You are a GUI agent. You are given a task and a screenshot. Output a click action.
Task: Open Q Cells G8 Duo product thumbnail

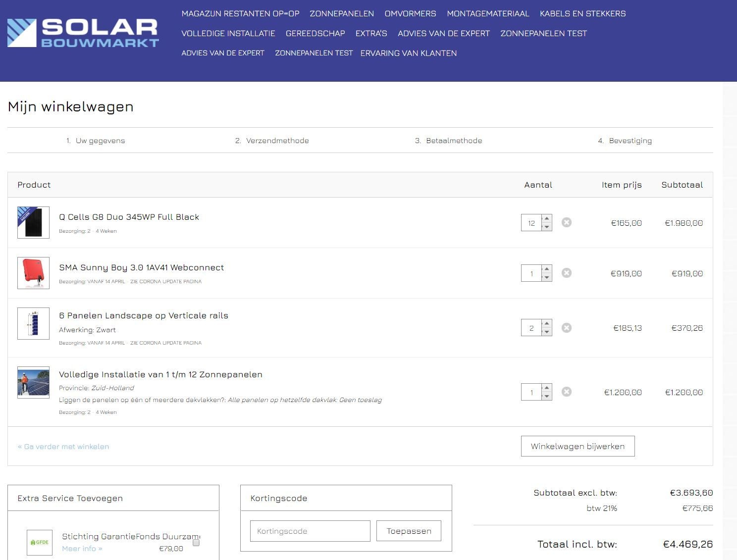pos(33,222)
